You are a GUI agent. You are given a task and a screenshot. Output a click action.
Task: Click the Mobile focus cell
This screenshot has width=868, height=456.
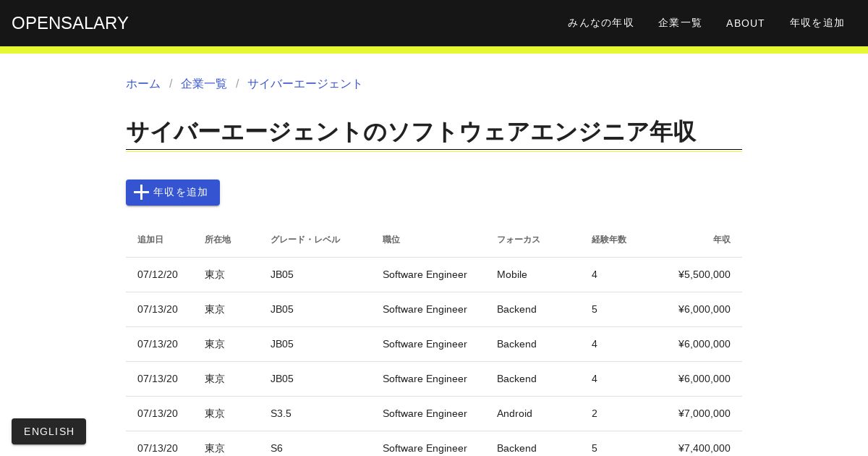coord(512,275)
